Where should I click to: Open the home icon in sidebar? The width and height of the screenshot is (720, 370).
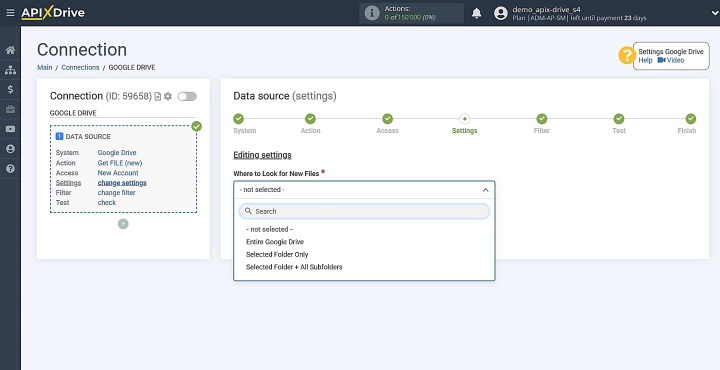coord(10,50)
